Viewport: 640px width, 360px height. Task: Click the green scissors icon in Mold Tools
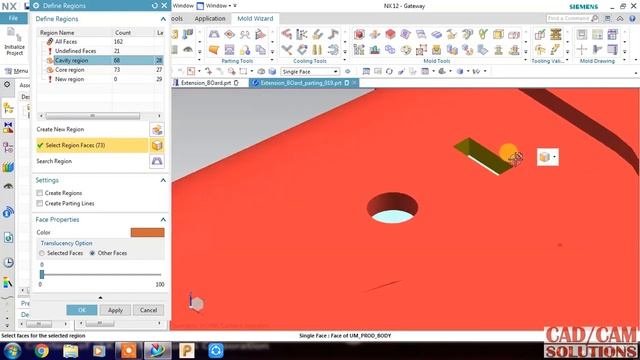483,34
